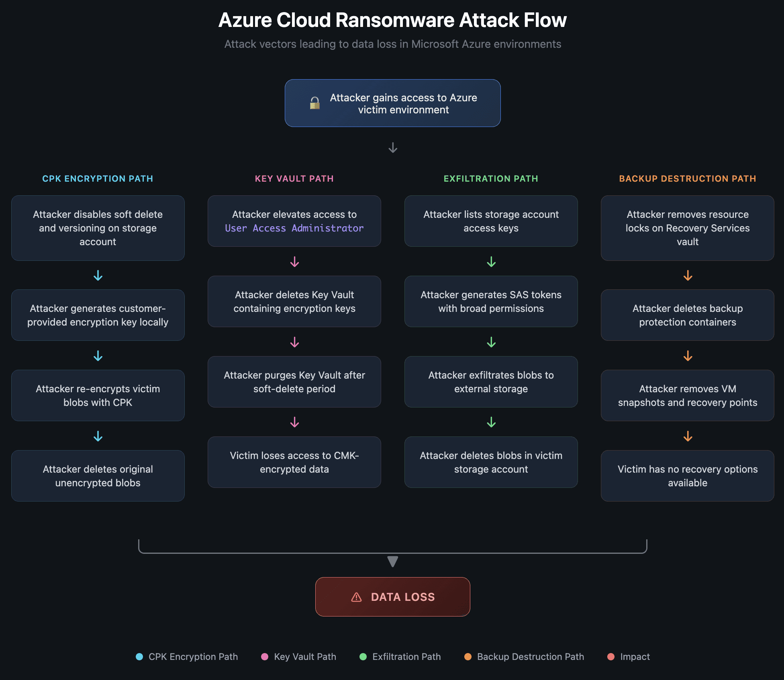
Task: Click orange arrow below backup protection containers box
Action: 688,356
